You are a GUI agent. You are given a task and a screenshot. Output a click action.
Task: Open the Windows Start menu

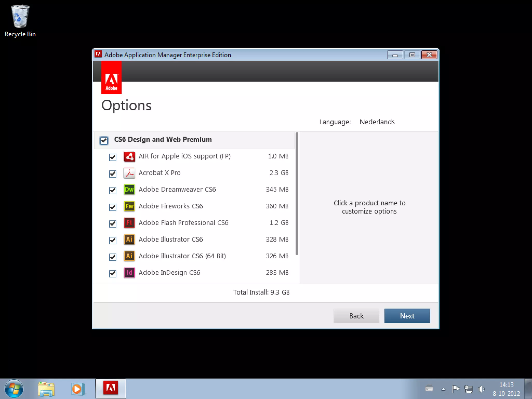pyautogui.click(x=14, y=389)
